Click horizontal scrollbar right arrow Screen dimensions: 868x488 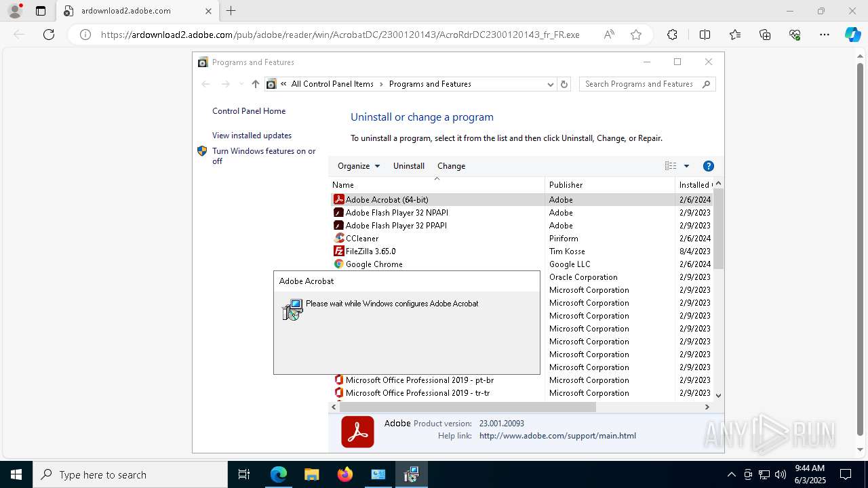(707, 407)
